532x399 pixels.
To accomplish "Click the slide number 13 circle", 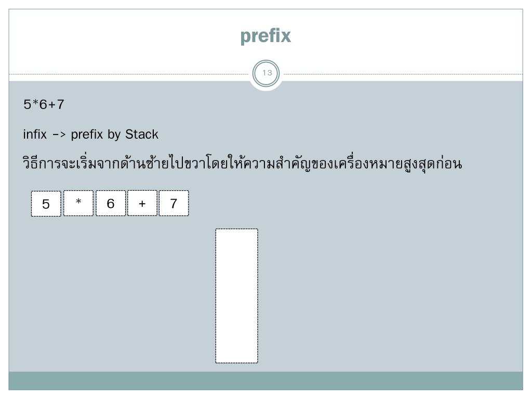I will 267,73.
